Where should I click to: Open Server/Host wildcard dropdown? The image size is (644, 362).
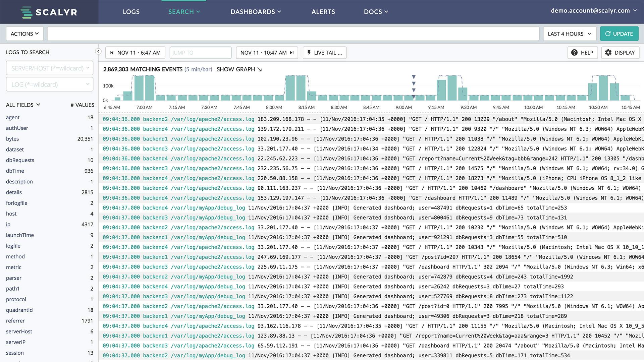click(50, 68)
